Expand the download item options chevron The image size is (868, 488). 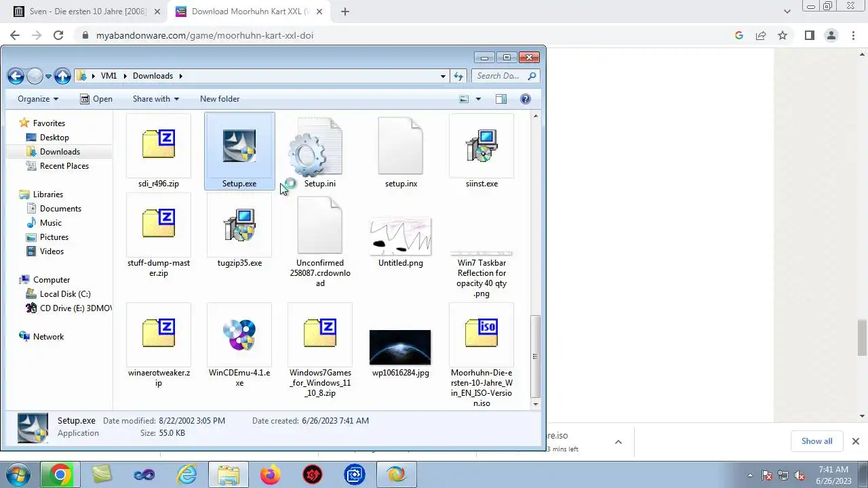[618, 442]
